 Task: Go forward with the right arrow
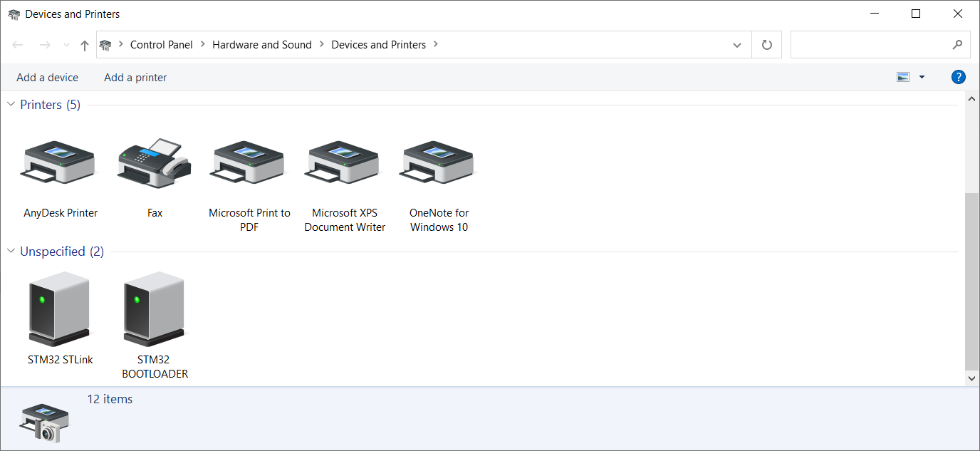(45, 45)
